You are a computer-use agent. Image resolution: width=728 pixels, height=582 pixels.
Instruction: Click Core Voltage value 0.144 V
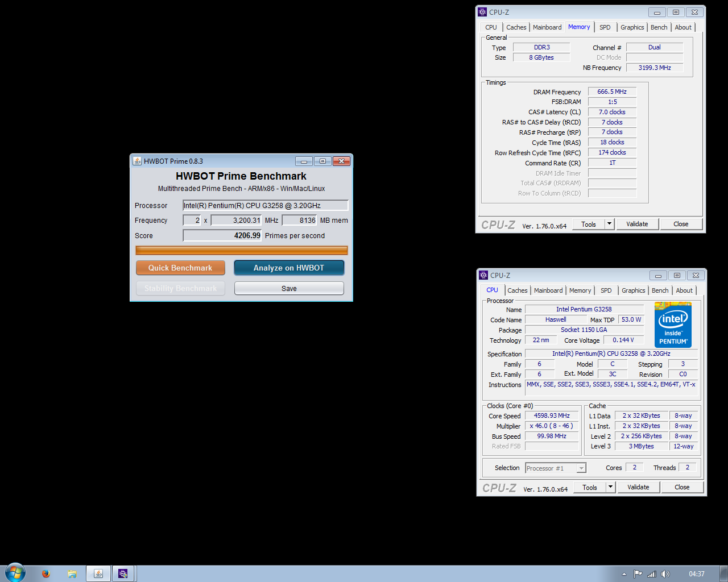coord(623,340)
